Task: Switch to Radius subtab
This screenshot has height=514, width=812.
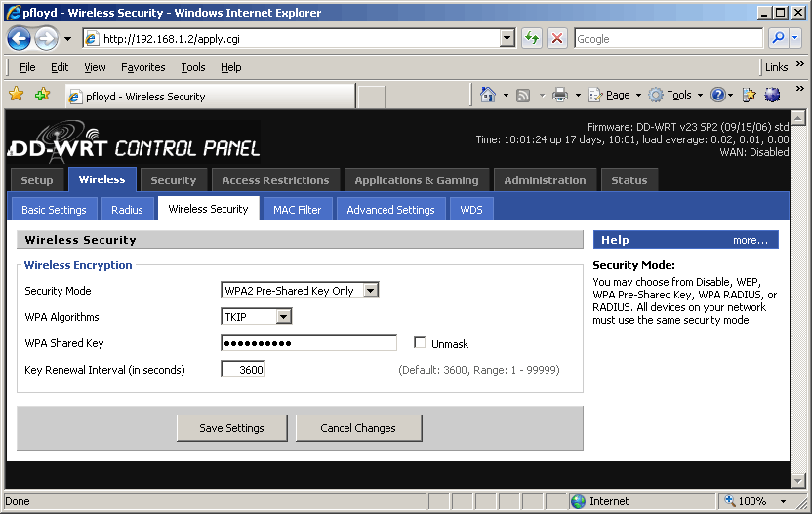Action: tap(127, 209)
